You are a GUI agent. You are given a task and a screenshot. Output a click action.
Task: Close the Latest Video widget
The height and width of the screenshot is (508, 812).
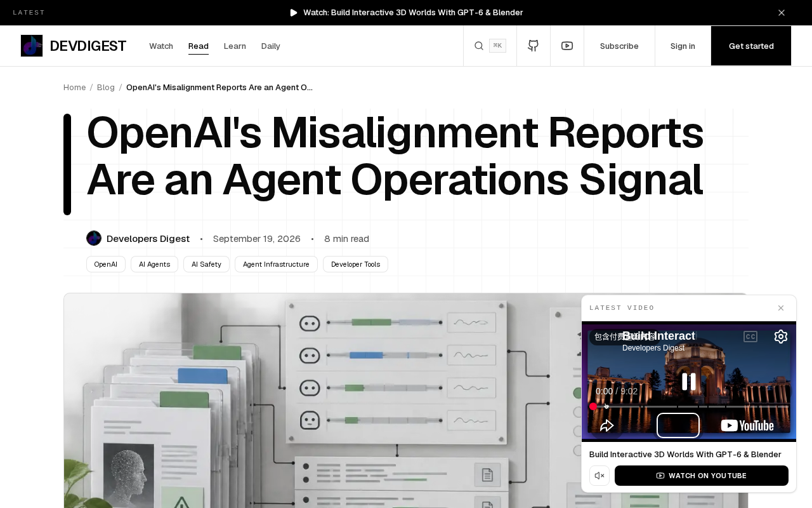(x=781, y=308)
